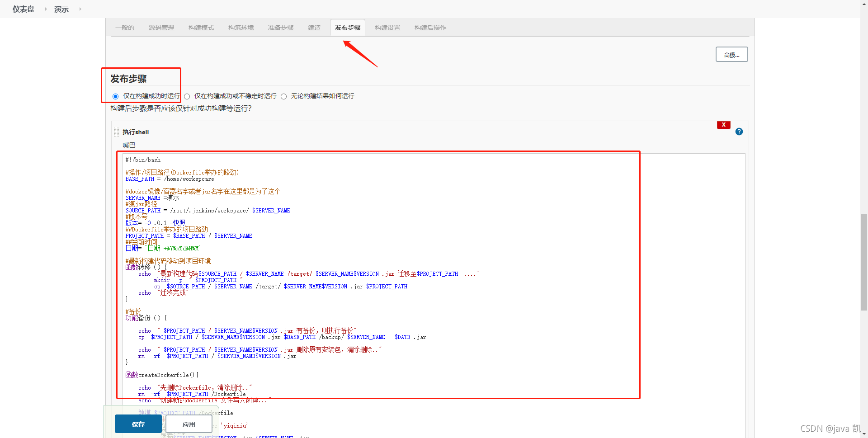
Task: Click the 高级... button
Action: [x=731, y=55]
